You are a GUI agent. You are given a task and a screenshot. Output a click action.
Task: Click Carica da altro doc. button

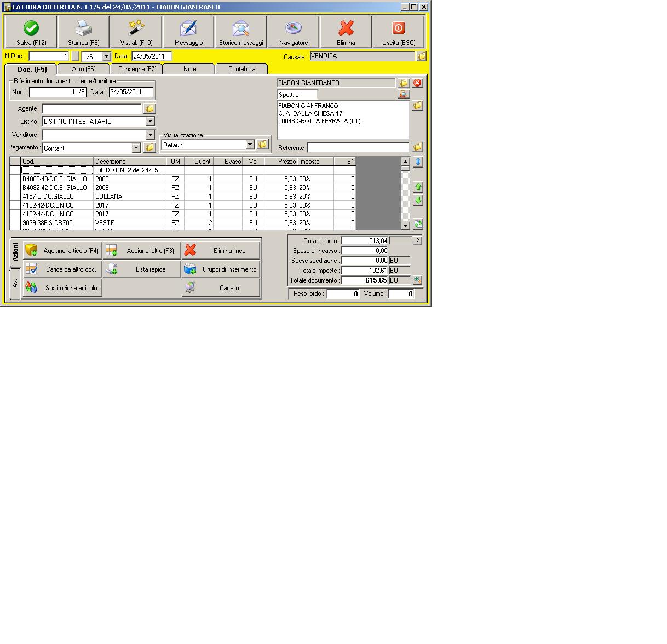62,269
